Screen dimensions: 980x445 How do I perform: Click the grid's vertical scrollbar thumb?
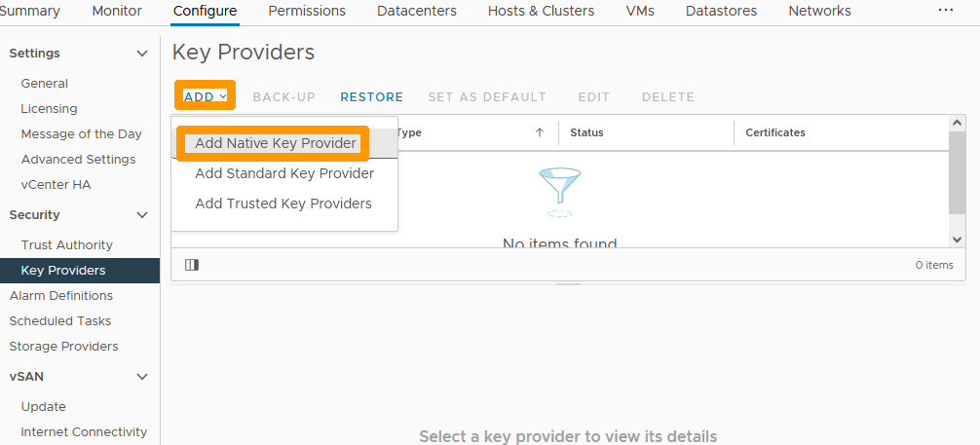coord(957,180)
